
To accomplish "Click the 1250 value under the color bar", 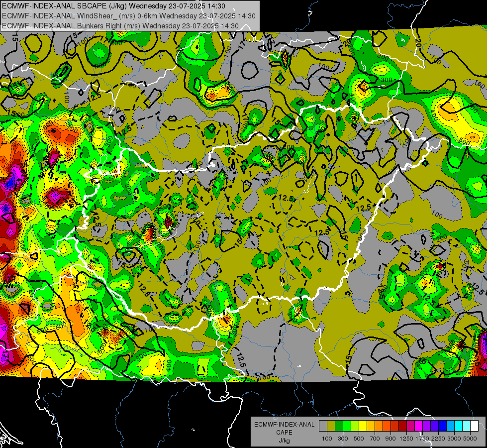I will [x=406, y=439].
